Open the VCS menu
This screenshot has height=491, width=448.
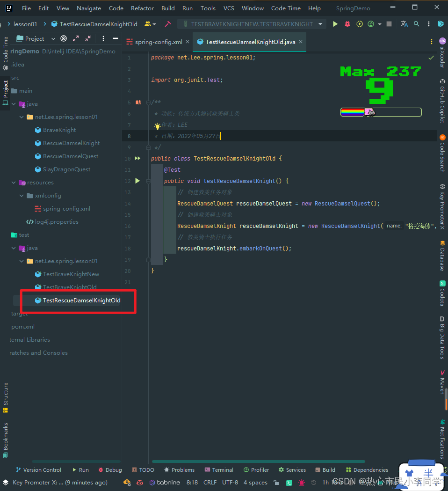[229, 8]
